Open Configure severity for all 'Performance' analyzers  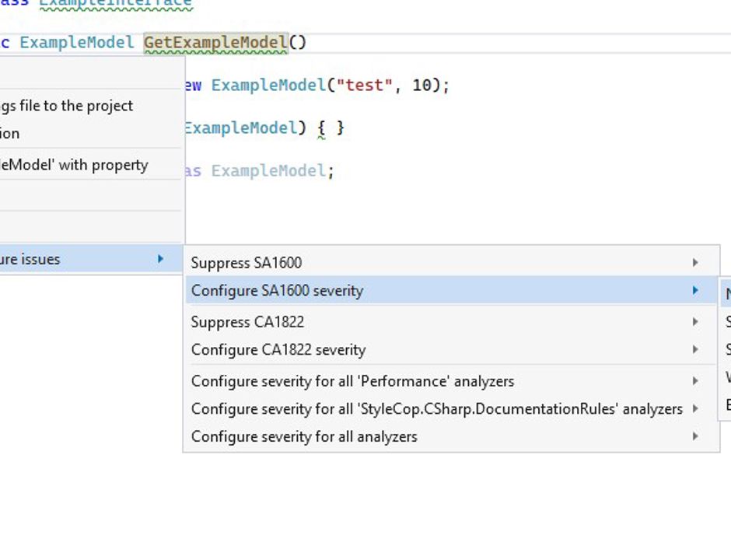point(451,381)
